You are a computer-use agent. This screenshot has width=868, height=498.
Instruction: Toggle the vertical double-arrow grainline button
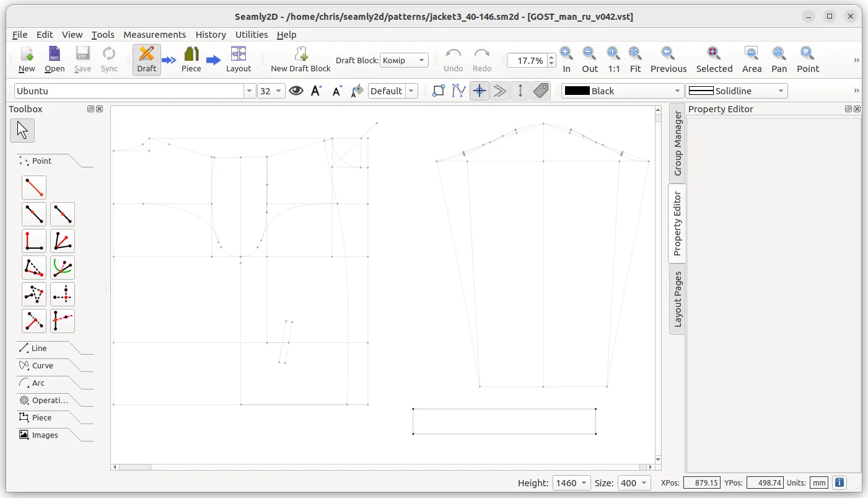(x=520, y=91)
